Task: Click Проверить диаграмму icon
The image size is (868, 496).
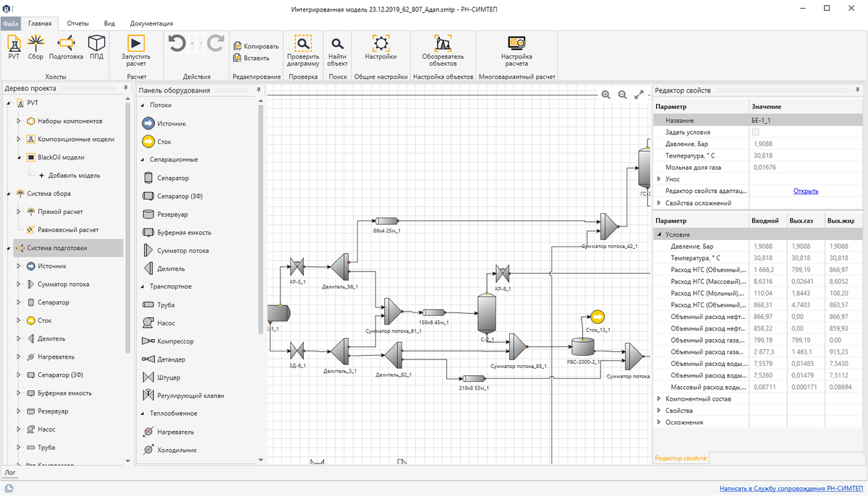Action: click(302, 43)
